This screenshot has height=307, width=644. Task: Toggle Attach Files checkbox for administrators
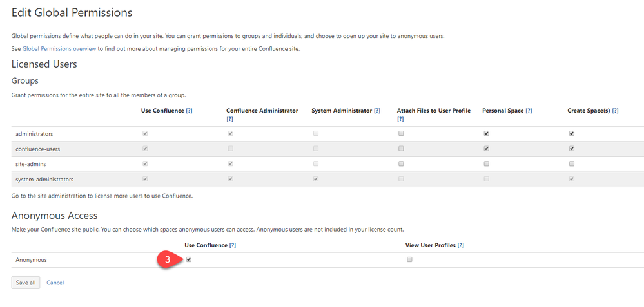(x=401, y=134)
